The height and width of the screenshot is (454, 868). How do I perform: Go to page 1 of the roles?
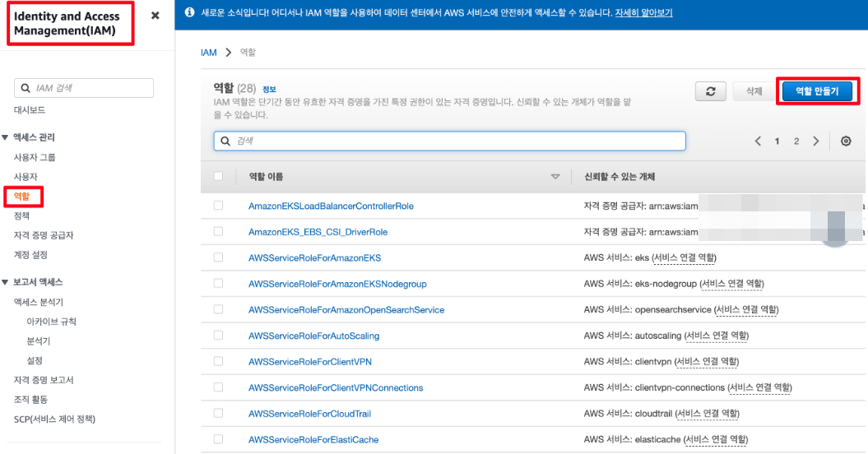click(777, 141)
